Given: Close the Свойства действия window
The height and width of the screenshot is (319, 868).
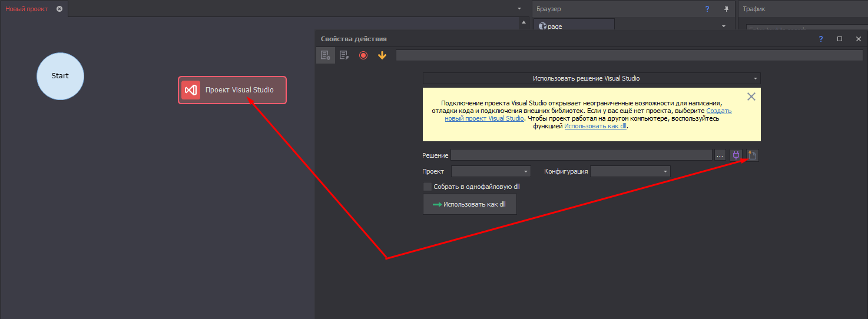Looking at the screenshot, I should click(x=859, y=39).
